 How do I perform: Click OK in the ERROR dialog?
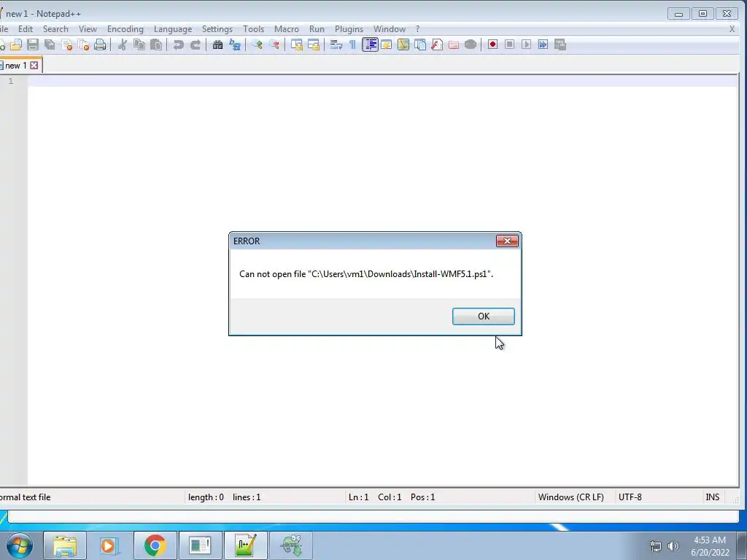(483, 316)
